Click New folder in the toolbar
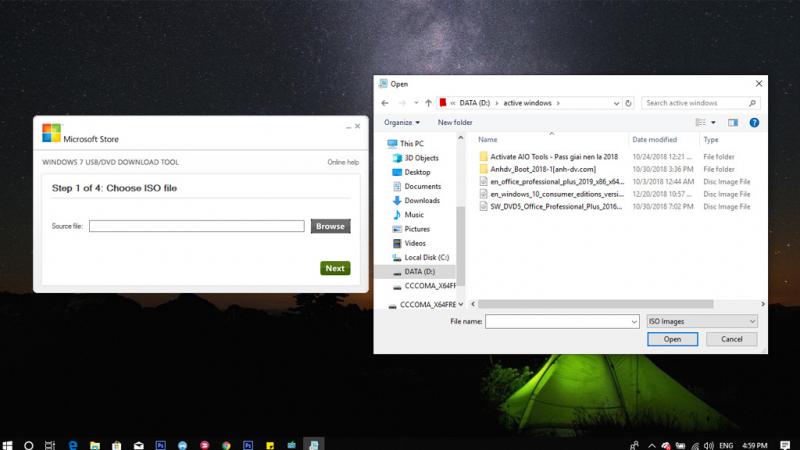800x450 pixels. point(455,122)
